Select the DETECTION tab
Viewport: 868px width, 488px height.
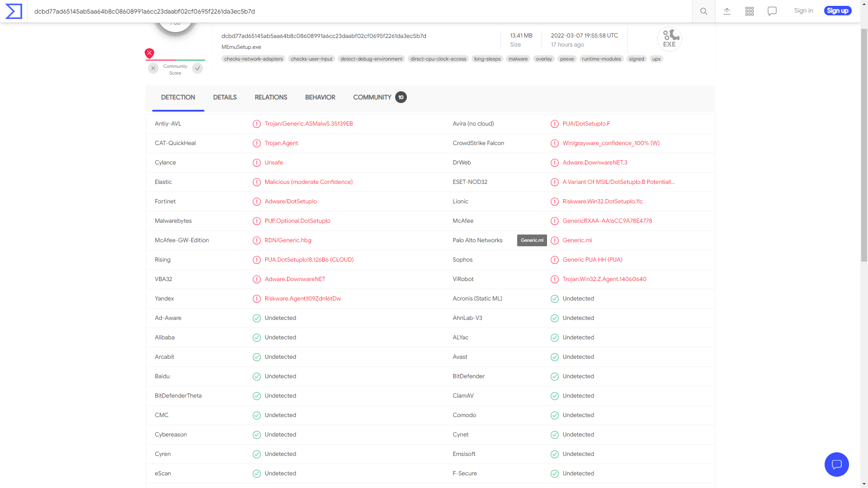click(178, 98)
